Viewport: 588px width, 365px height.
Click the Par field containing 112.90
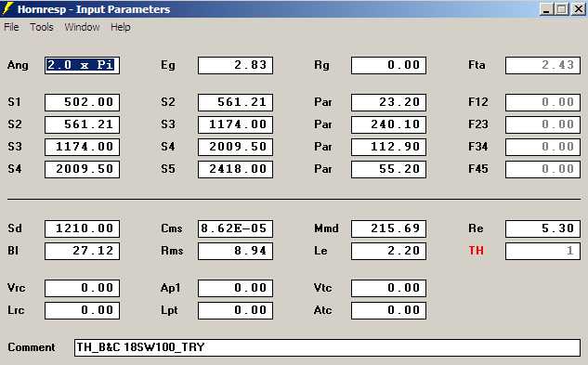tap(388, 147)
